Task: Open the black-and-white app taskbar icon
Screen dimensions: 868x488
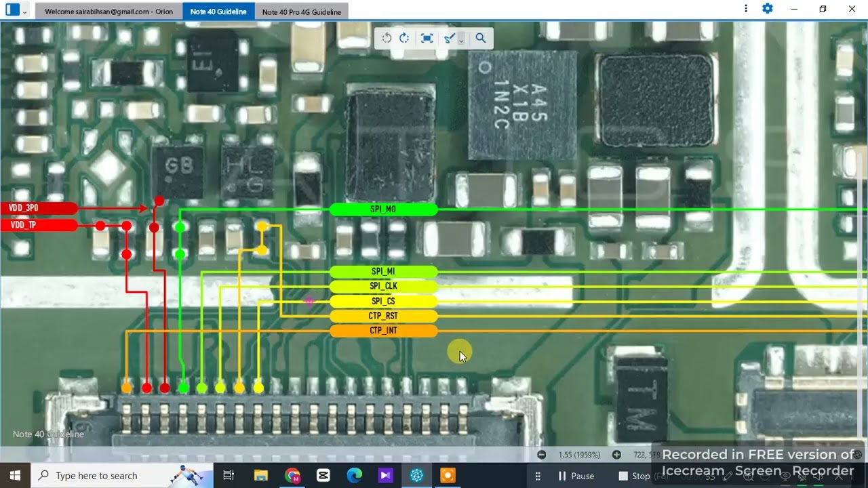Action: (323, 476)
